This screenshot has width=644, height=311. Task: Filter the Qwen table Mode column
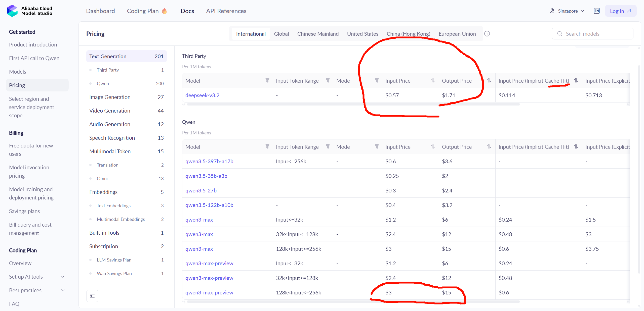click(377, 146)
